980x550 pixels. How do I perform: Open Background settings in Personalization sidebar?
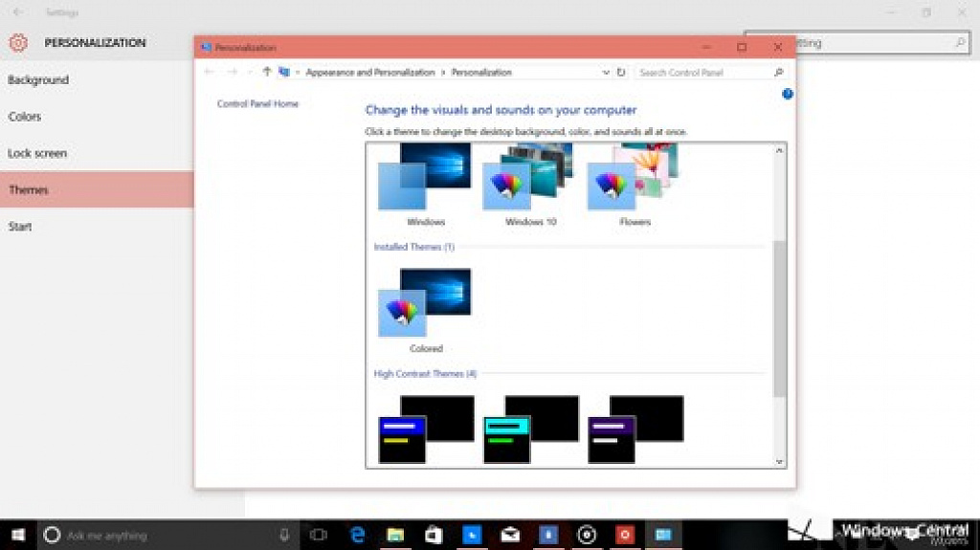coord(38,80)
